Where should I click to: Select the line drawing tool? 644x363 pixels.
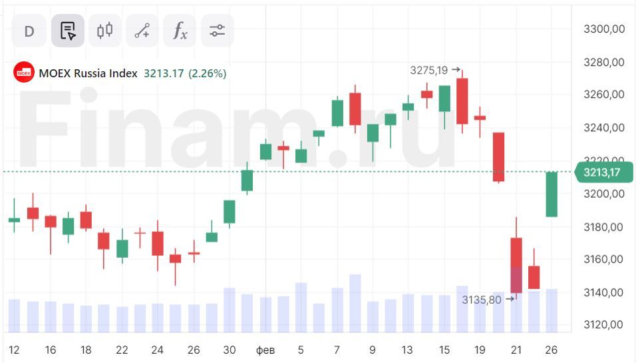pyautogui.click(x=142, y=31)
